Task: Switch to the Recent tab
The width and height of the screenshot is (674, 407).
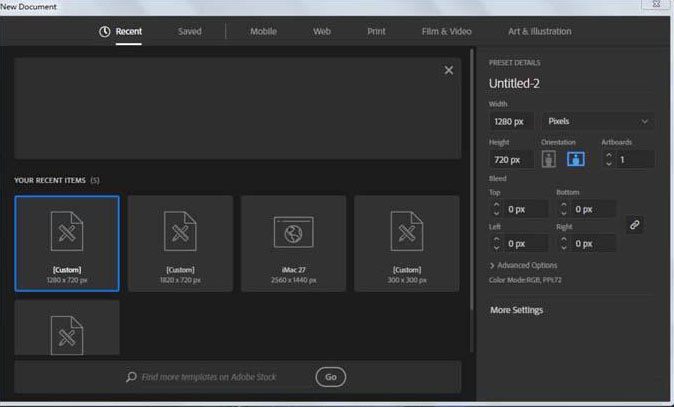Action: tap(129, 31)
